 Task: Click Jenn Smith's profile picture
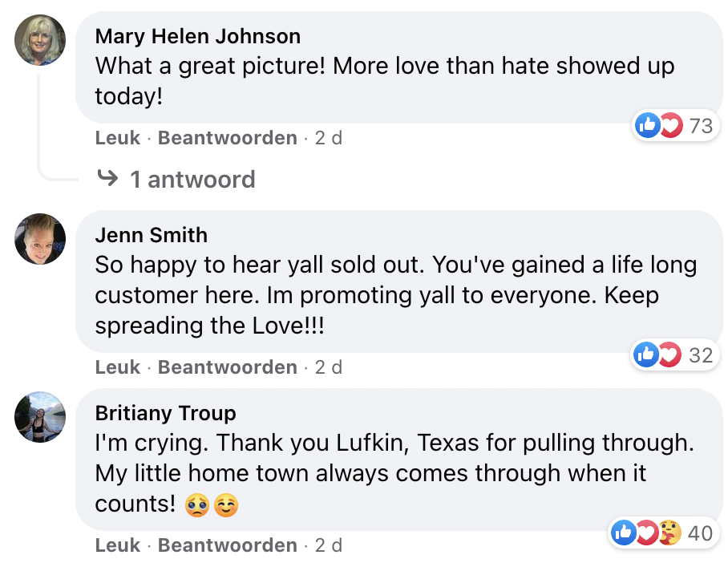pyautogui.click(x=40, y=238)
